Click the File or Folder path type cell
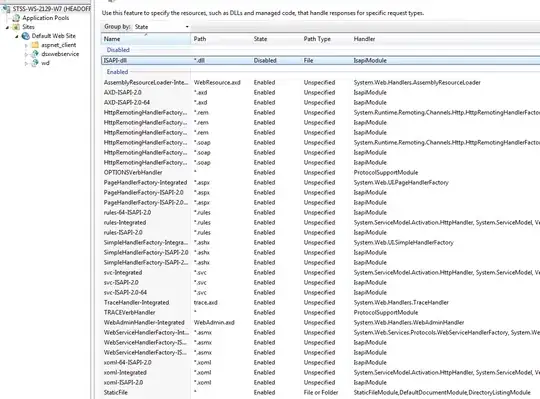Image resolution: width=540 pixels, height=399 pixels. coord(321,392)
